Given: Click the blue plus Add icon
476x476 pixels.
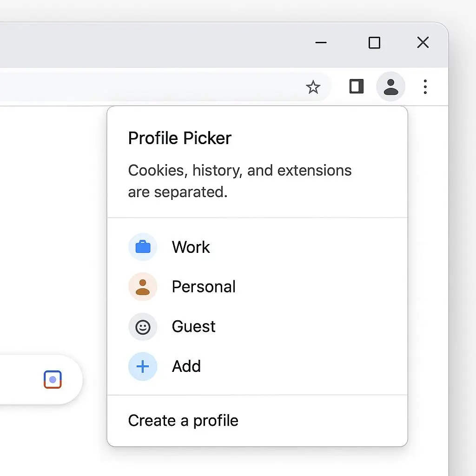Looking at the screenshot, I should (143, 366).
